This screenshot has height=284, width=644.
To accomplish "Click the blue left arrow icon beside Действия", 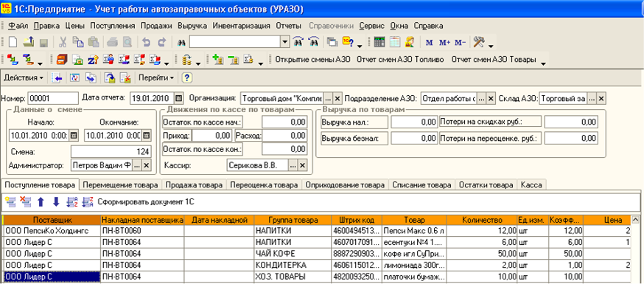I will click(57, 77).
